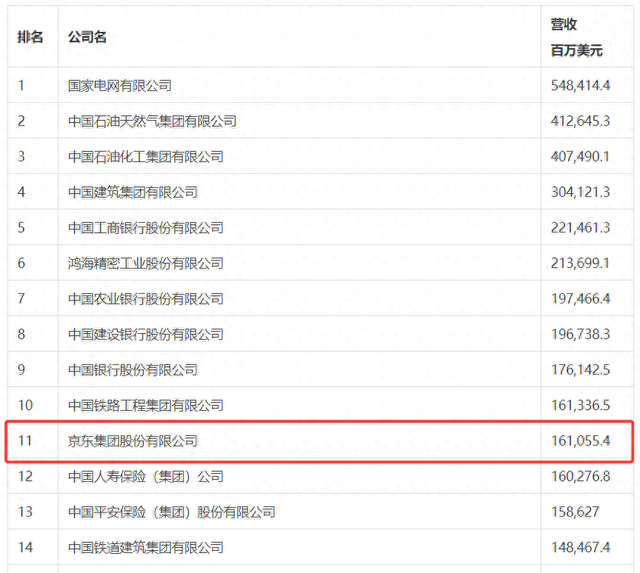
Task: Select revenue value 158,627
Action: pyautogui.click(x=575, y=511)
